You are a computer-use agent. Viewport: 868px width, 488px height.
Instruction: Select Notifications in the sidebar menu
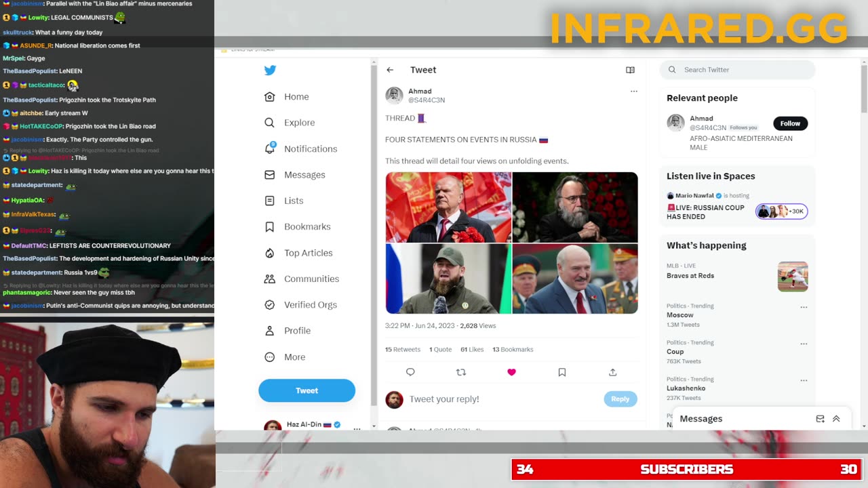click(x=311, y=149)
